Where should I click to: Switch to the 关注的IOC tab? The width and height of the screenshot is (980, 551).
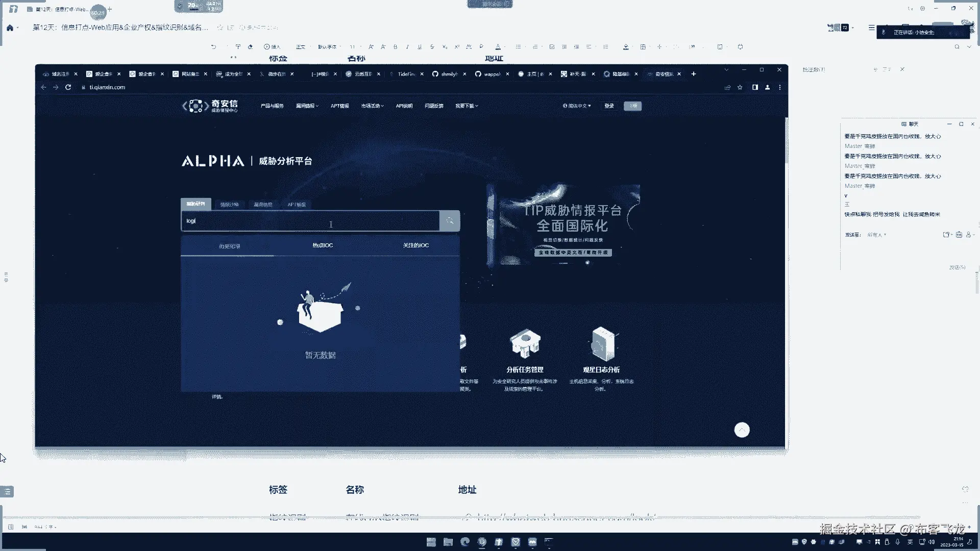[x=415, y=245]
